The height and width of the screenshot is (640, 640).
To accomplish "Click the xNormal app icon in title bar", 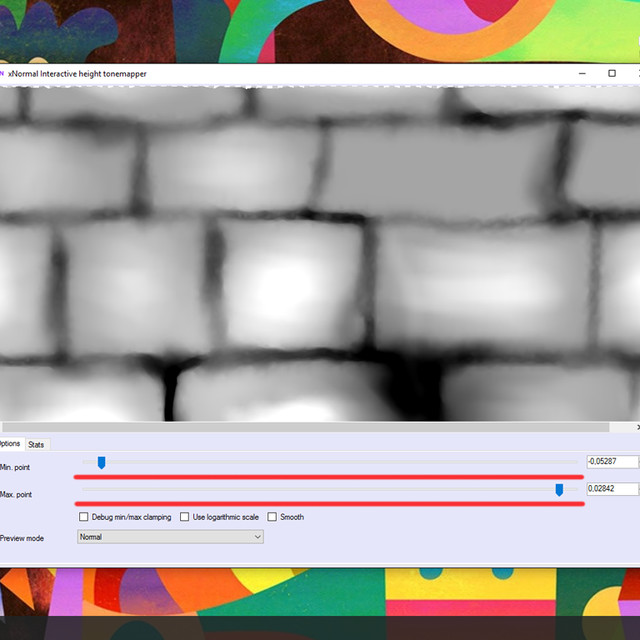I will pyautogui.click(x=2, y=74).
